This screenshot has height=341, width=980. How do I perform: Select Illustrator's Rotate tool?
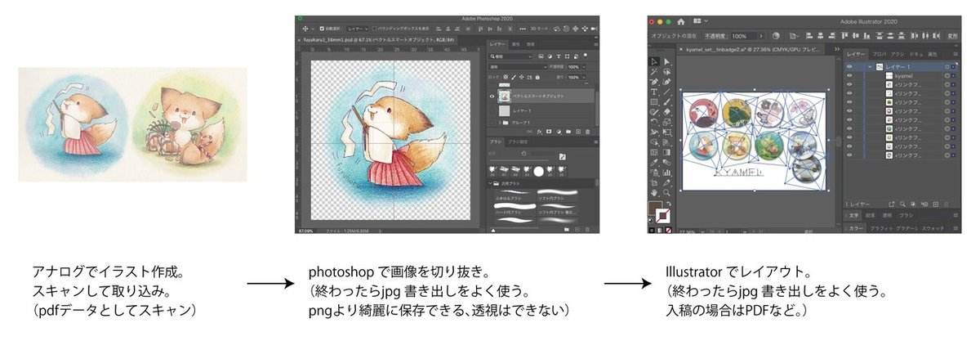pyautogui.click(x=653, y=121)
